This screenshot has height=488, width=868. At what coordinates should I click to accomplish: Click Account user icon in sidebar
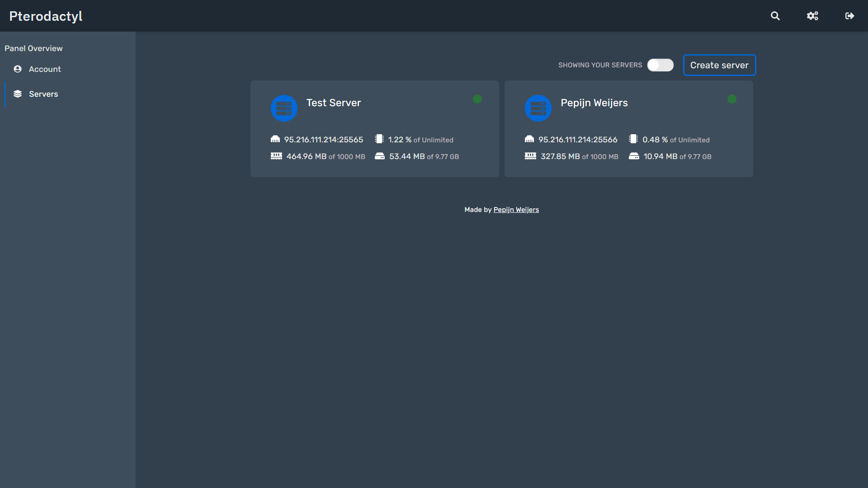18,69
